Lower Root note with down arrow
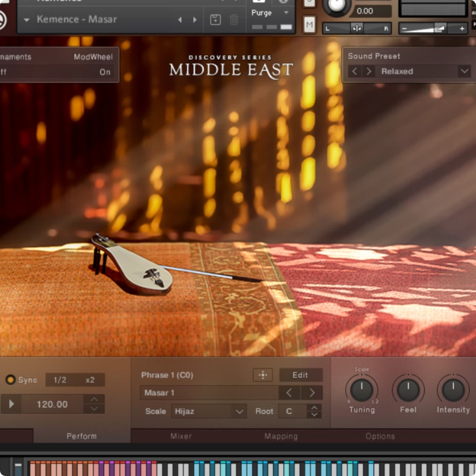 point(315,415)
